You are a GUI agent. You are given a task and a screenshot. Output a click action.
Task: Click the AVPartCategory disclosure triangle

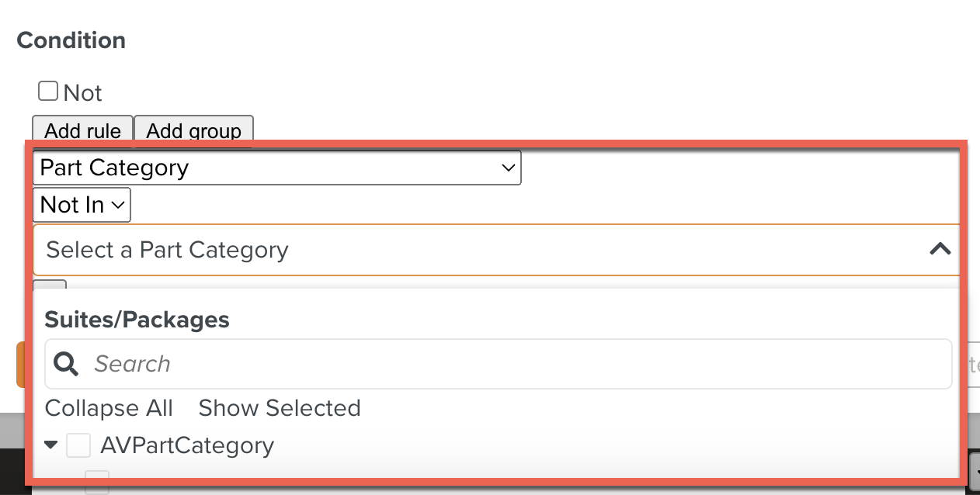51,445
